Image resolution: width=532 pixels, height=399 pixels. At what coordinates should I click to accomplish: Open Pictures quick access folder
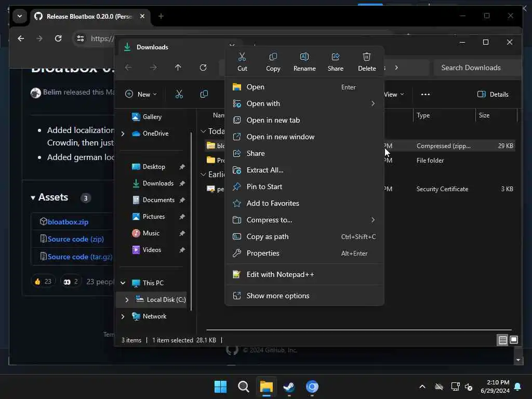153,217
